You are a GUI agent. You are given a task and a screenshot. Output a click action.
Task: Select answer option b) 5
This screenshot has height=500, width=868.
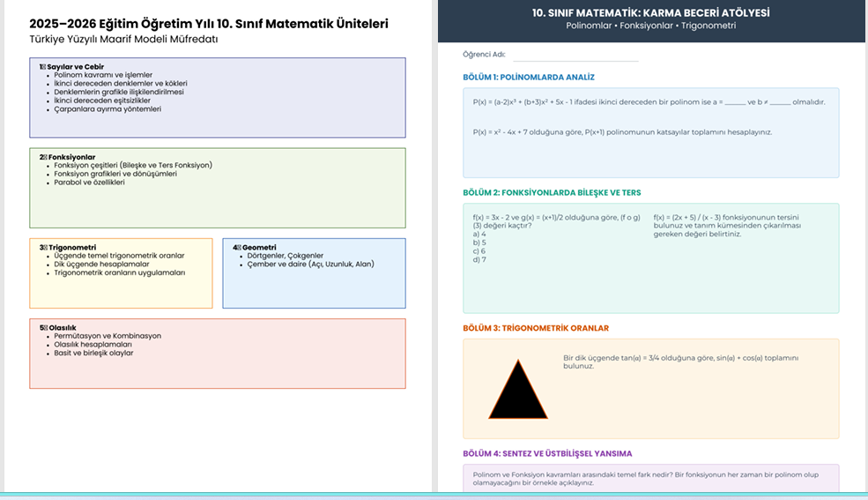coord(480,243)
